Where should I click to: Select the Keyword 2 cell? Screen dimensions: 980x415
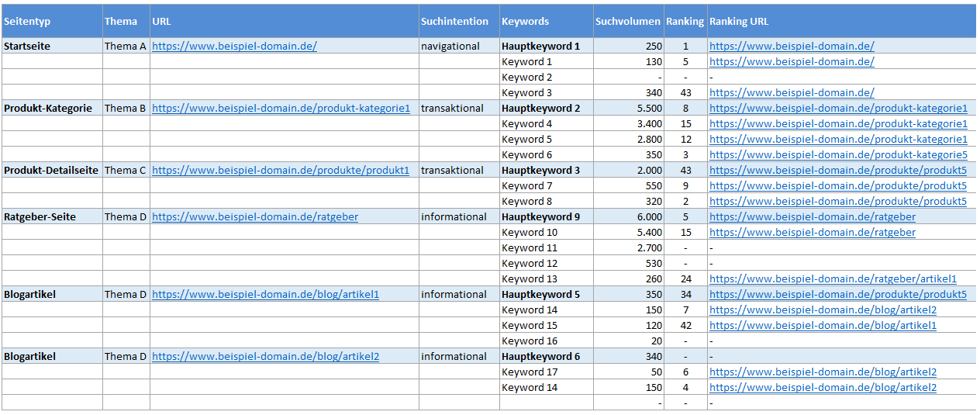pyautogui.click(x=547, y=77)
